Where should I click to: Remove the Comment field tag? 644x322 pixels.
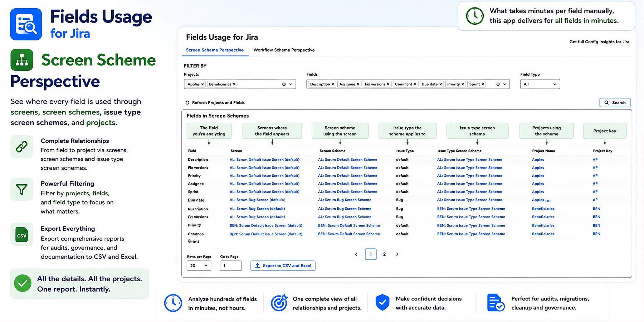coord(415,84)
